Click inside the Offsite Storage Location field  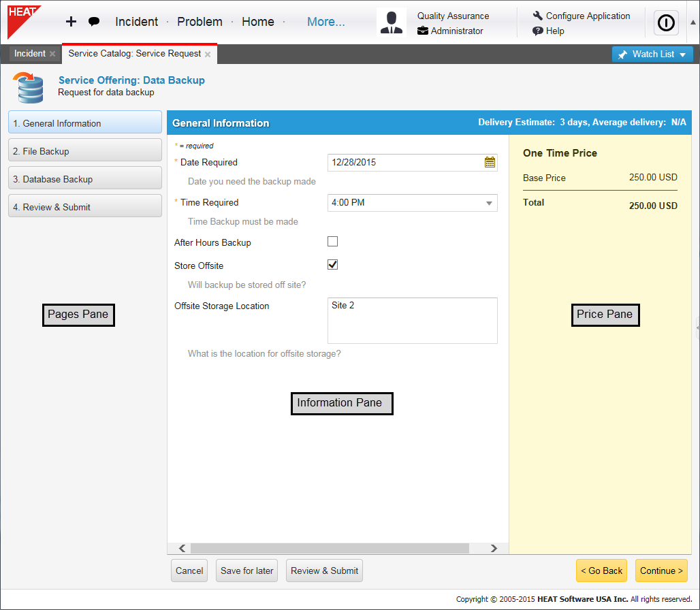pos(412,320)
